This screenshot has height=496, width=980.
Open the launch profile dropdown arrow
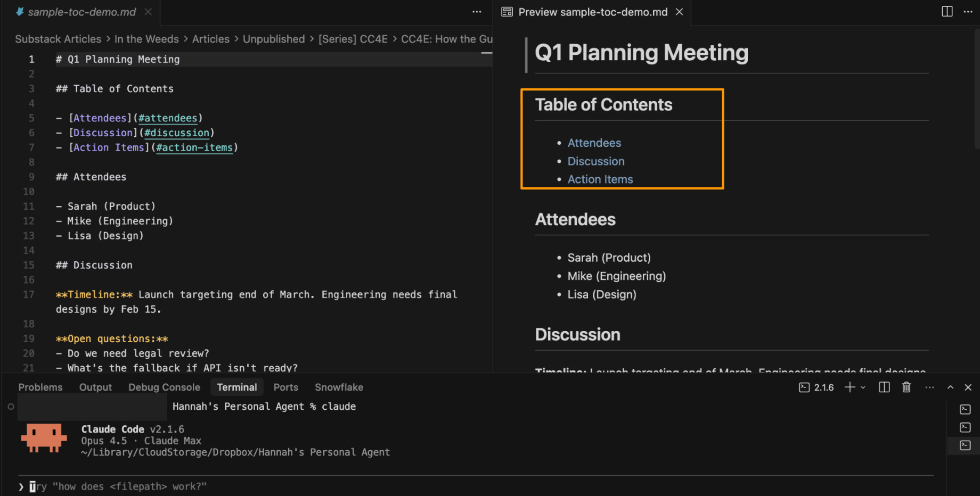pos(863,387)
